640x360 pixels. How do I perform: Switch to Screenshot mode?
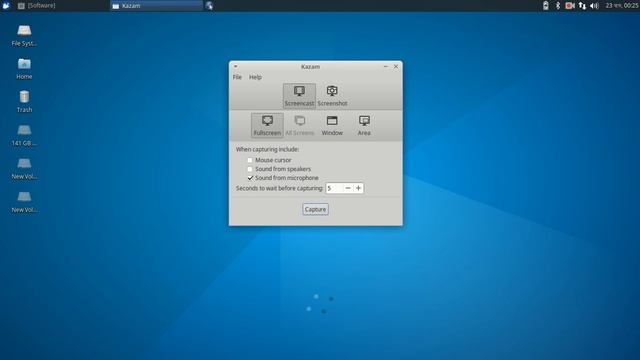point(332,96)
